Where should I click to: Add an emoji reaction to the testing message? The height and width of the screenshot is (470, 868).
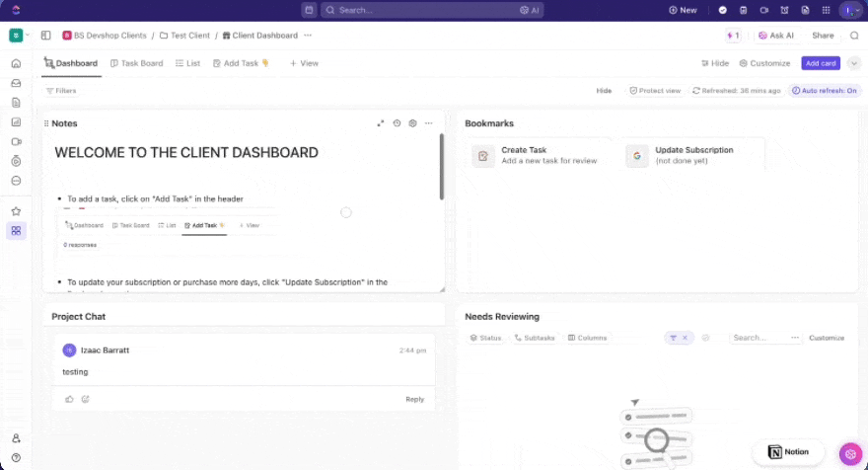[85, 399]
